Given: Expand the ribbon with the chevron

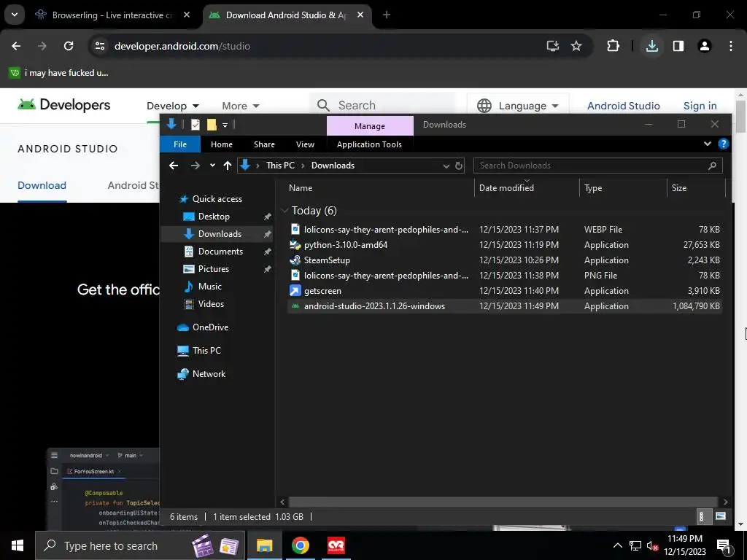Looking at the screenshot, I should pos(708,144).
